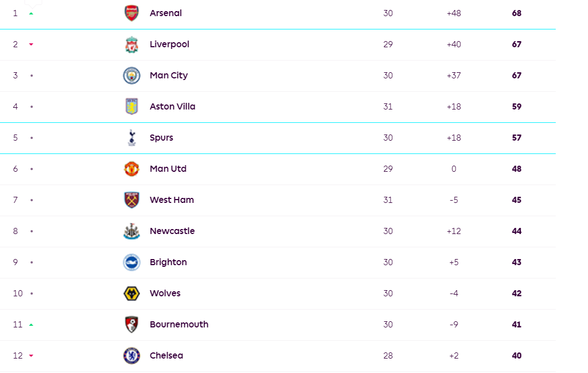This screenshot has width=588, height=373.
Task: Click Liverpool's red down-arrow position indicator
Action: (31, 44)
